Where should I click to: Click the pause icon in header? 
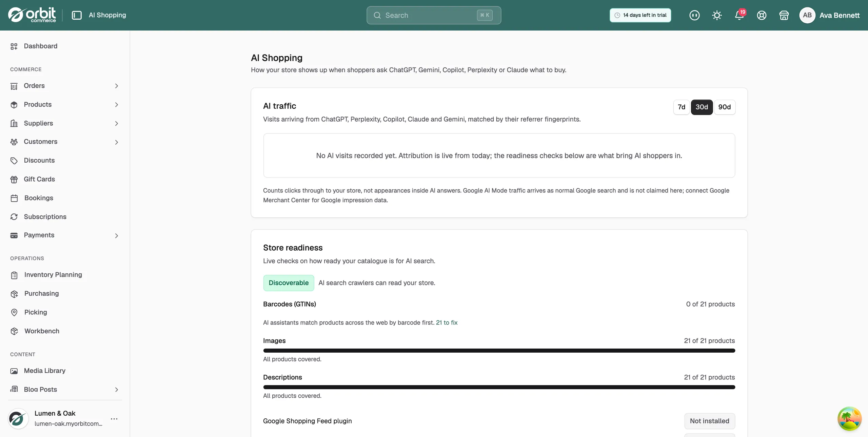click(694, 15)
